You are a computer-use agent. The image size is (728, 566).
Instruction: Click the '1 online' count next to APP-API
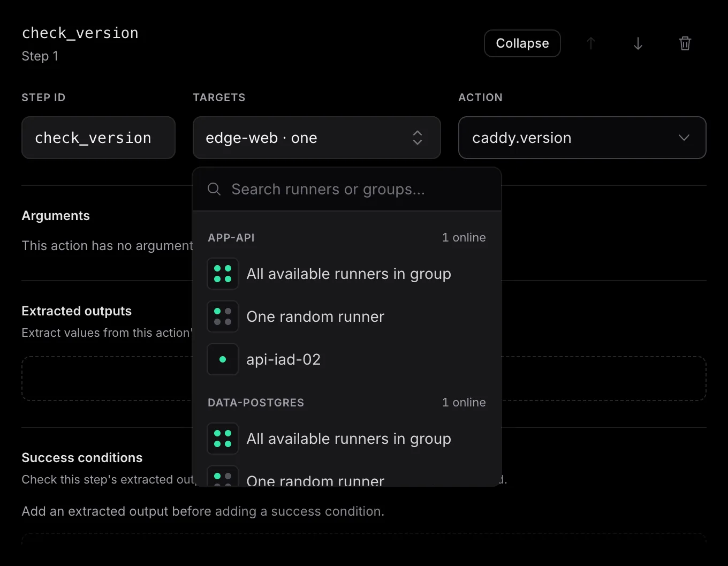(x=464, y=238)
